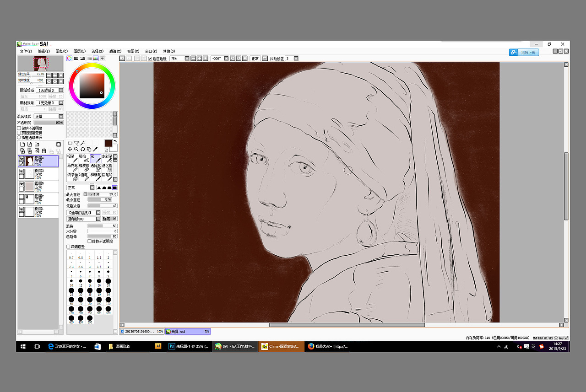
Task: Open the 文件 menu
Action: pos(26,51)
